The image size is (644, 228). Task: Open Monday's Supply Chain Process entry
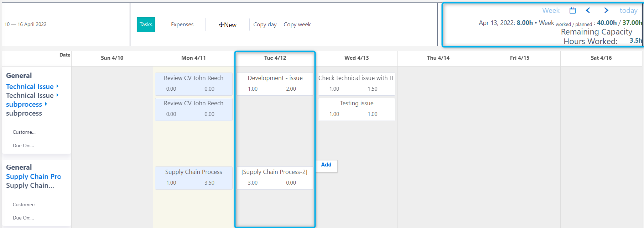(193, 172)
